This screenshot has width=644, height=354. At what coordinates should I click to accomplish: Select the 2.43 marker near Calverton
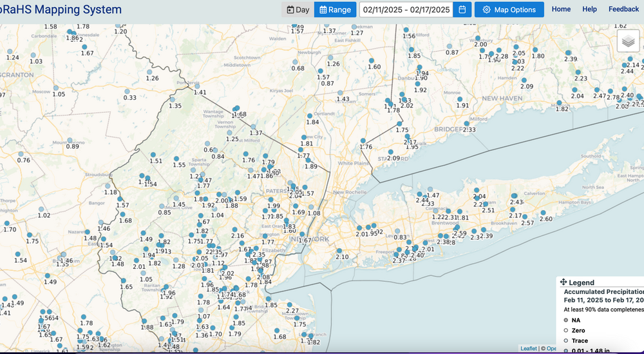coord(514,196)
